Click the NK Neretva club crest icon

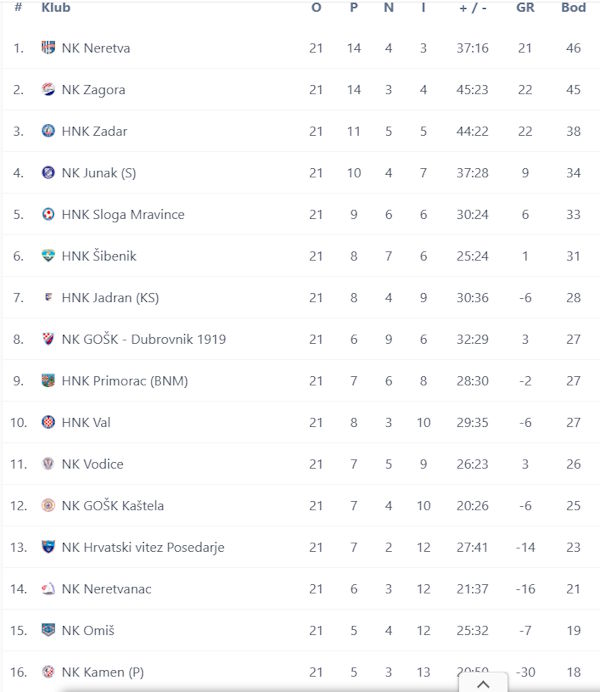pyautogui.click(x=48, y=48)
